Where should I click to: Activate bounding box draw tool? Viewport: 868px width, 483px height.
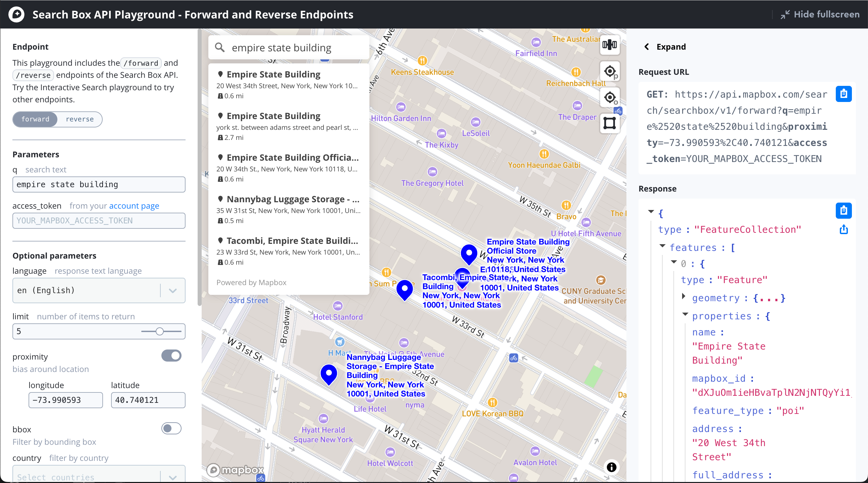coord(609,123)
